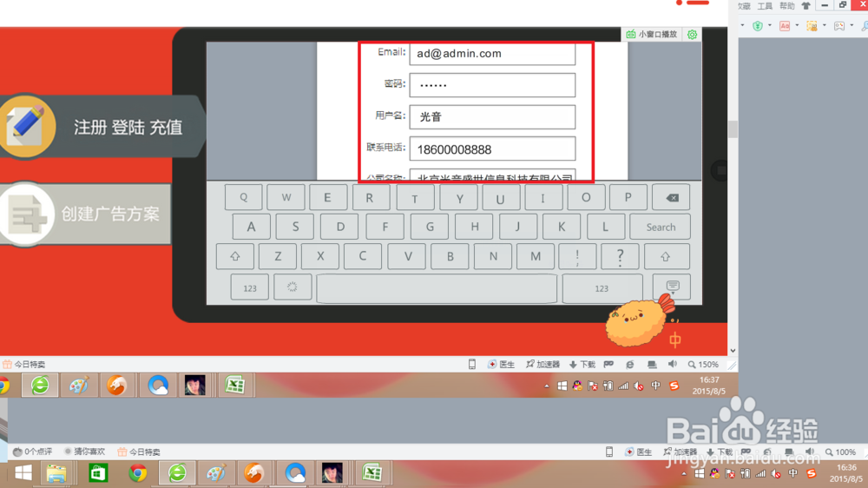This screenshot has width=868, height=488.
Task: Open the 帮助 menu
Action: [786, 6]
